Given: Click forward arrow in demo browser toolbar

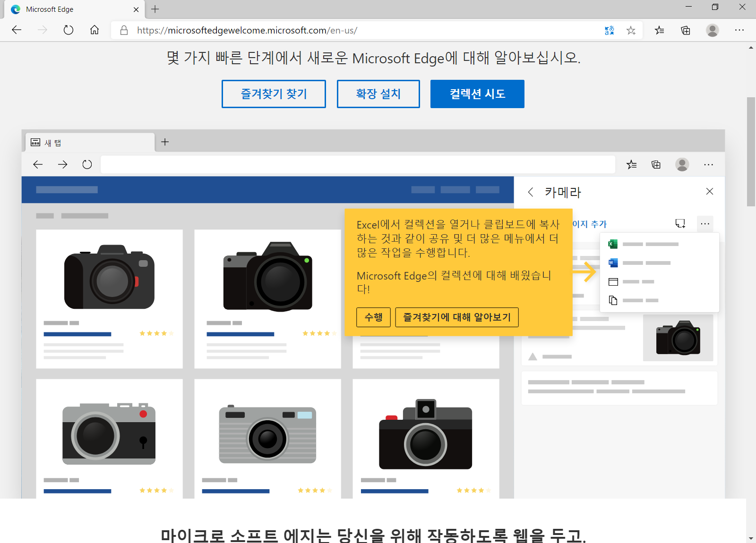Looking at the screenshot, I should point(62,164).
